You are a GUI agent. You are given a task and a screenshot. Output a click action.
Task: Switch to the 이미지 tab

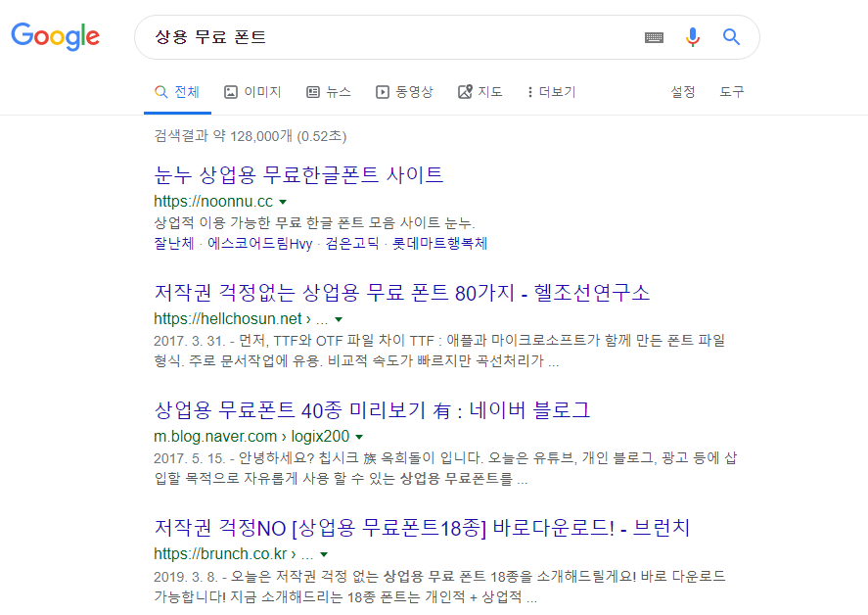pos(252,92)
